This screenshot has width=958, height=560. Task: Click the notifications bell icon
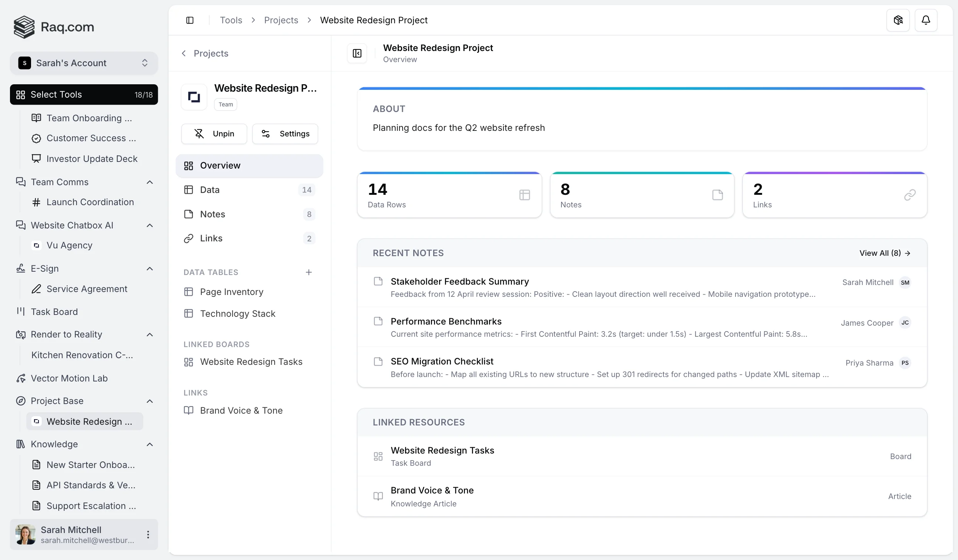pos(925,20)
